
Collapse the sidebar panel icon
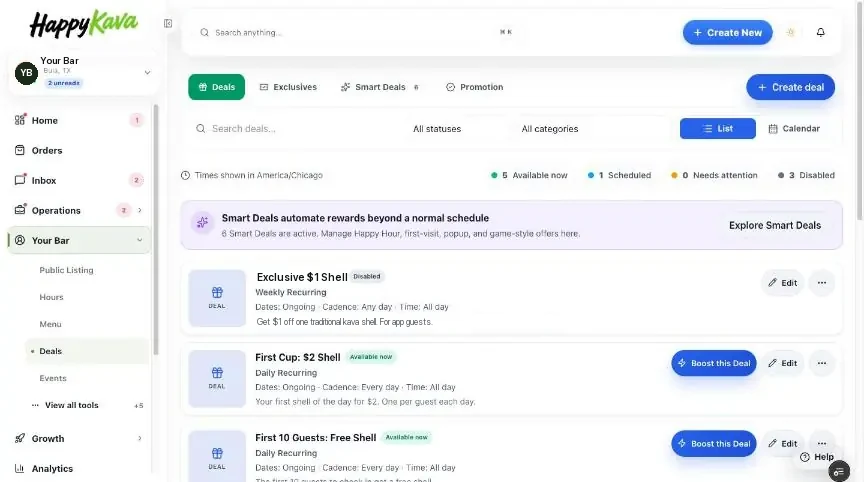(168, 24)
